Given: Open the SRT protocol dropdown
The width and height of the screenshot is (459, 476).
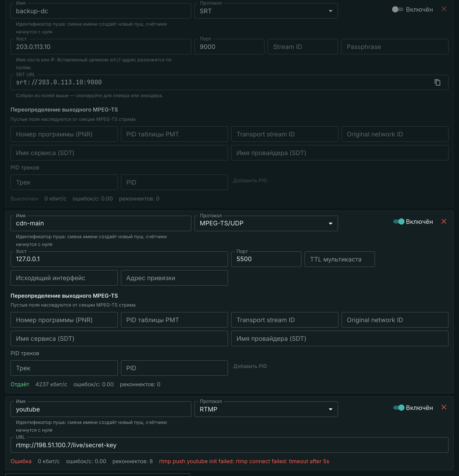Looking at the screenshot, I should 266,11.
